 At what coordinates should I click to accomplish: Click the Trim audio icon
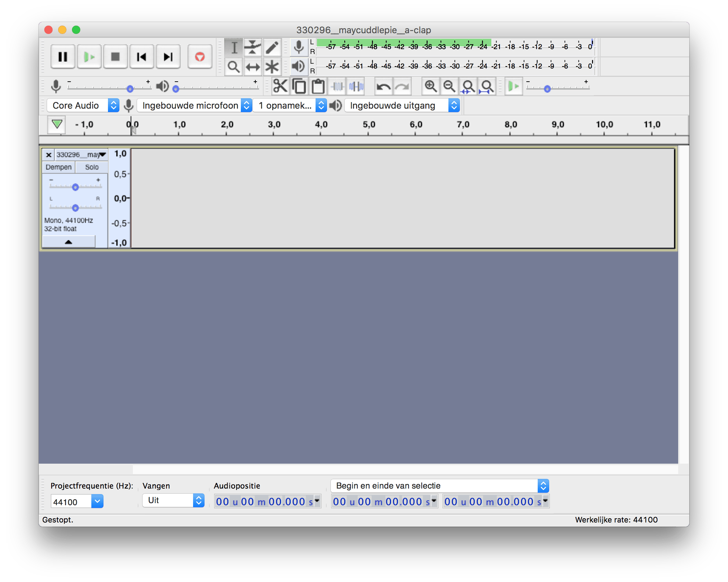(337, 86)
